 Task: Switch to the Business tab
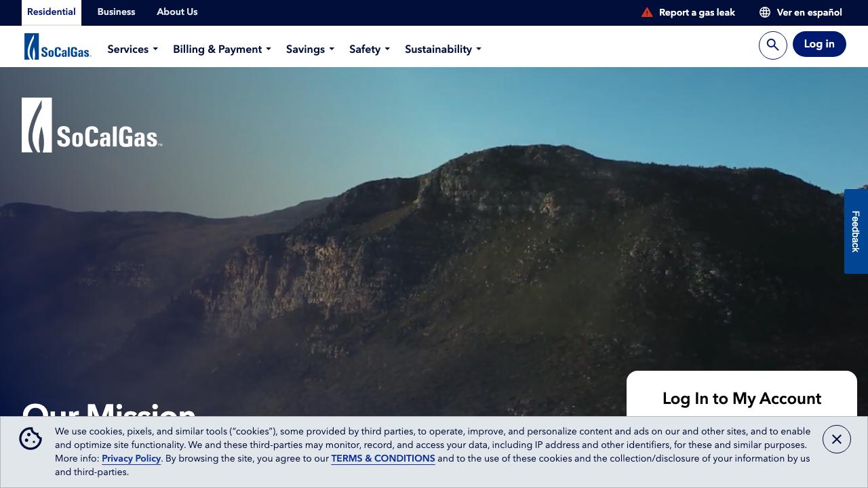tap(116, 12)
